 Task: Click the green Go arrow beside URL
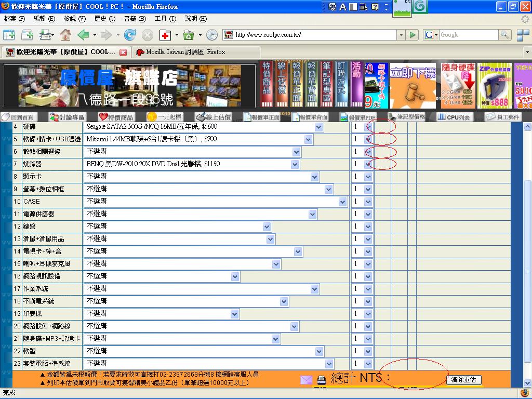[413, 35]
